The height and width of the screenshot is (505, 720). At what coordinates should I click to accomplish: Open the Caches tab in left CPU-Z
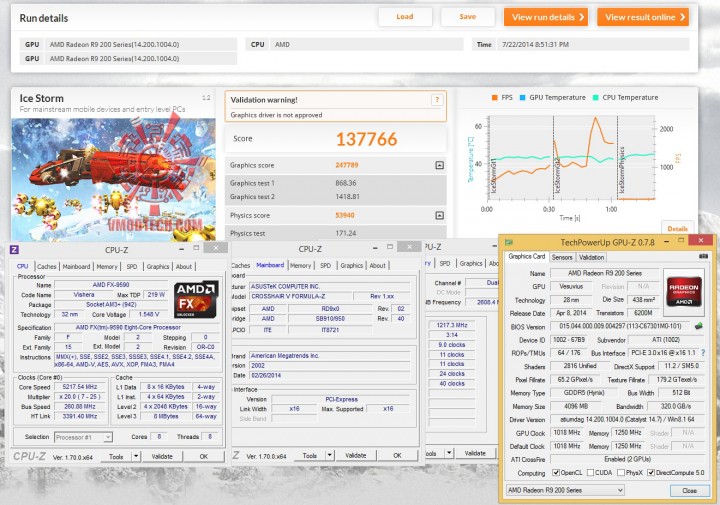click(47, 266)
